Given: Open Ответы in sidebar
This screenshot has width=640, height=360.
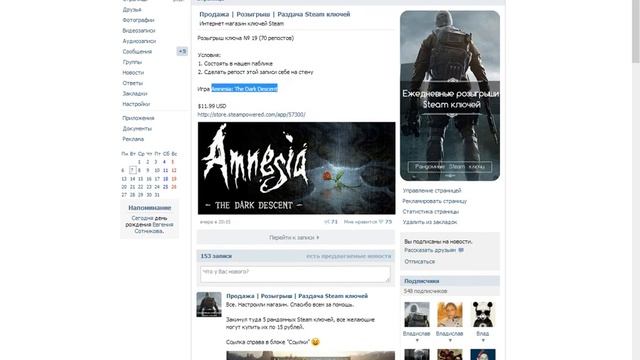Looking at the screenshot, I should point(133,83).
